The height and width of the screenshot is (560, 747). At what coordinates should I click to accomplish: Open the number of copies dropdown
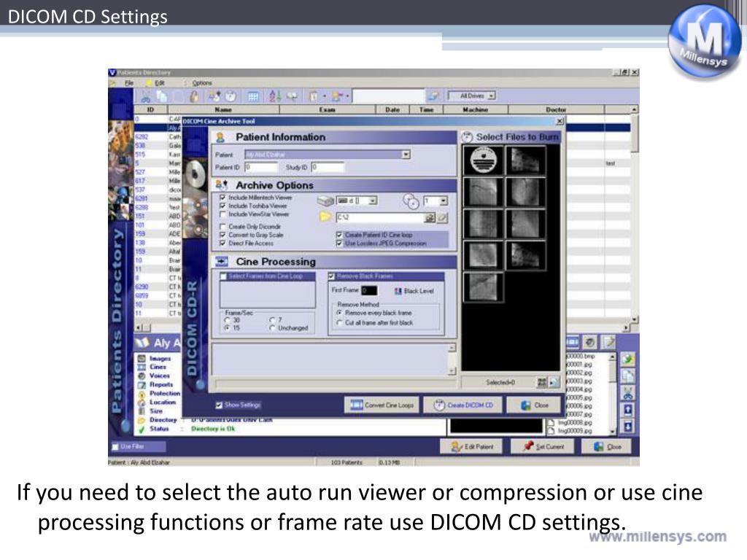(444, 201)
